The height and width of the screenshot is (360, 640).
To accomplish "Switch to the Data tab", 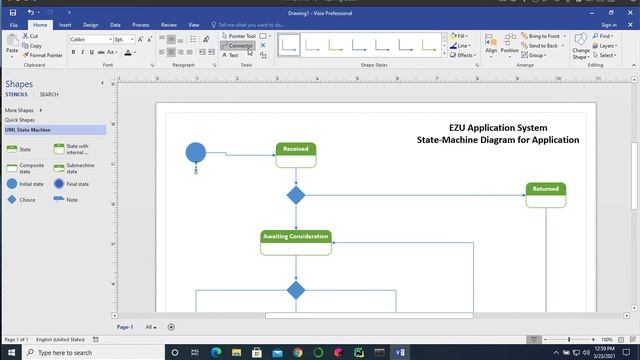I will (115, 25).
